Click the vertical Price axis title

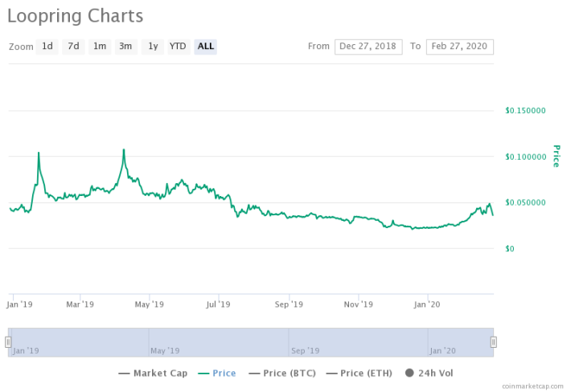[x=556, y=157]
